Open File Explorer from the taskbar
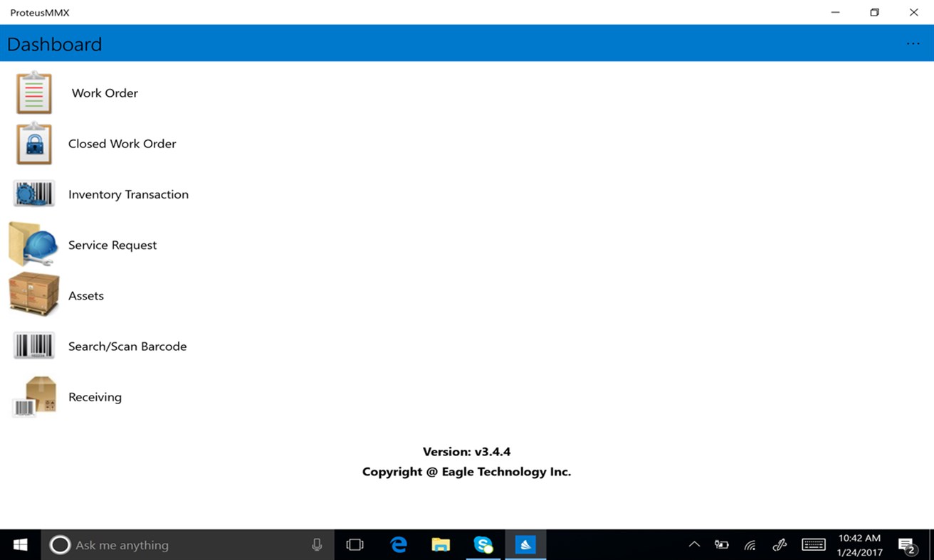 [x=440, y=544]
